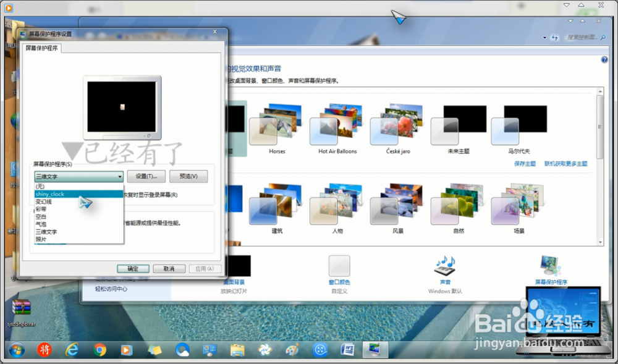Select the 马尔代夫 theme
Screen dimensions: 618x364
point(519,129)
